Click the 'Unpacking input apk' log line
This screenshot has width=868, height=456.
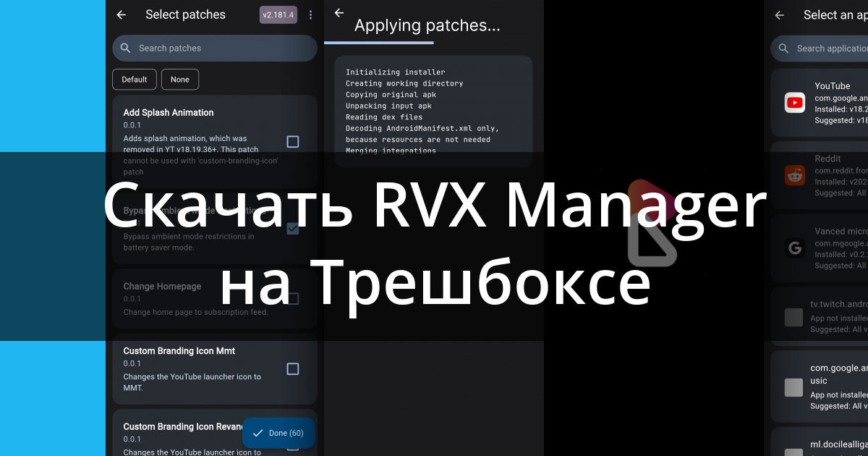point(388,106)
